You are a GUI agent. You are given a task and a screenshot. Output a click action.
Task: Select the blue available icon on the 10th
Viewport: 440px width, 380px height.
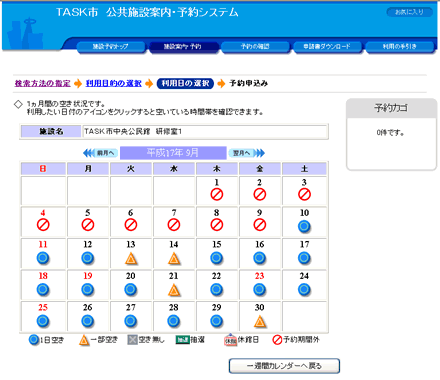tap(304, 226)
